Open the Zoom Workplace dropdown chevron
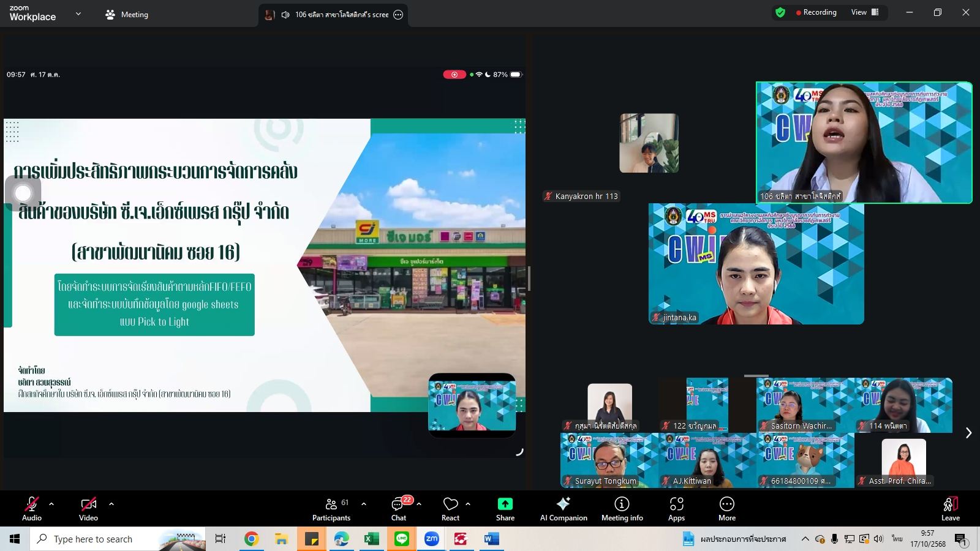This screenshot has width=980, height=551. click(x=78, y=14)
